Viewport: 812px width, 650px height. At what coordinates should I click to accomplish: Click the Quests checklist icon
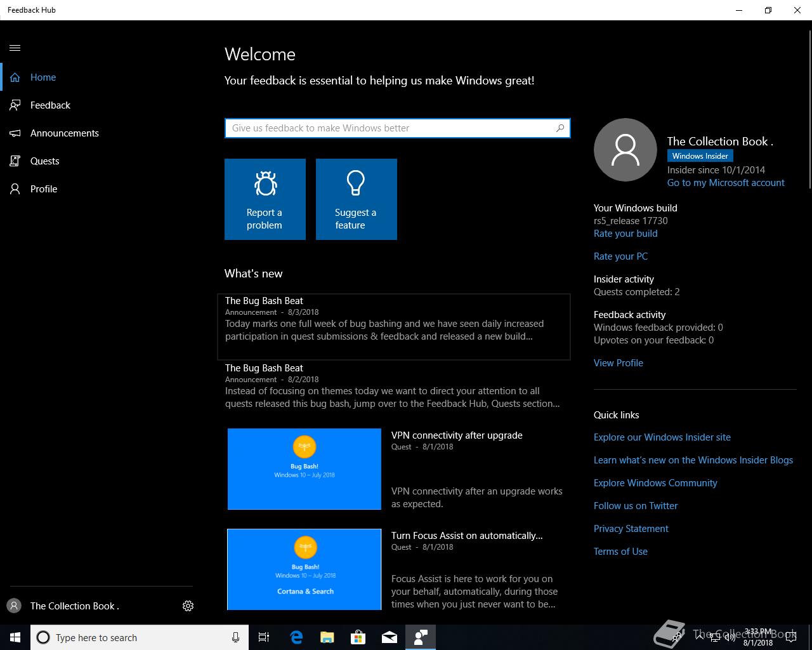click(15, 161)
